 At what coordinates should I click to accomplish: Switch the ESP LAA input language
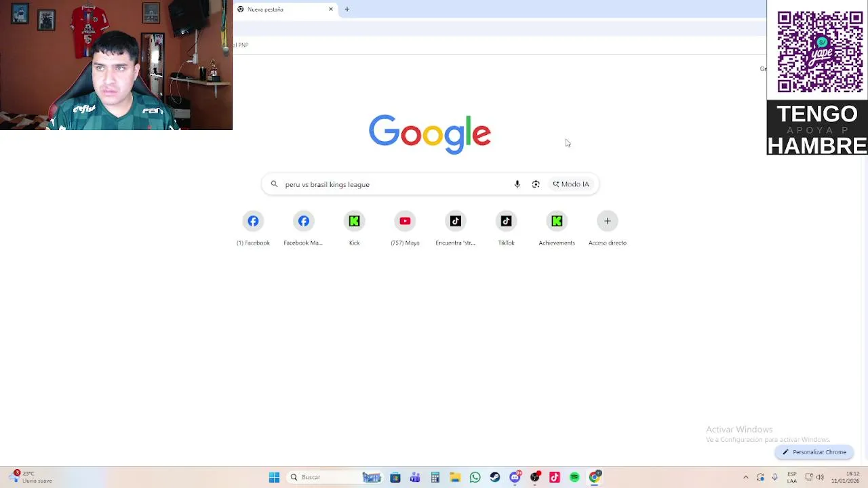click(x=791, y=477)
